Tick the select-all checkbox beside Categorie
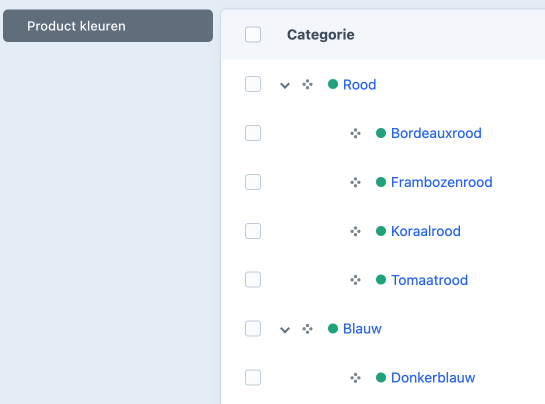Screen dimensions: 545x404 (x=253, y=34)
